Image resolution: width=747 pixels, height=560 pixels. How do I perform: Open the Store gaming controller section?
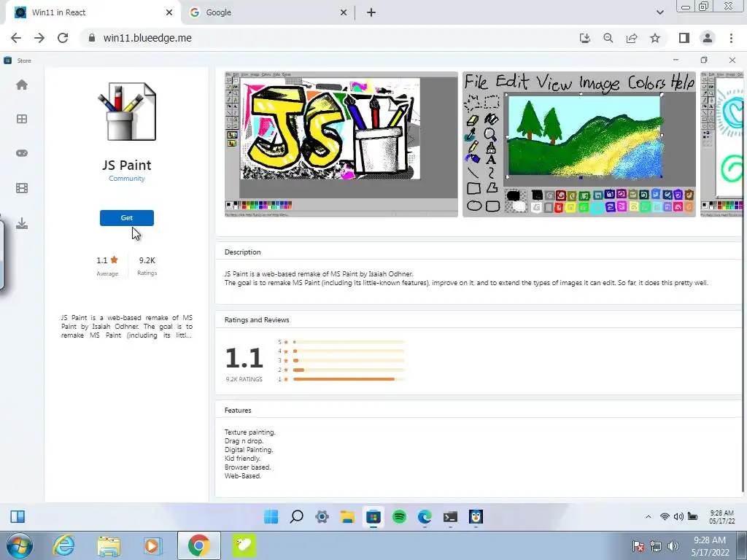21,153
